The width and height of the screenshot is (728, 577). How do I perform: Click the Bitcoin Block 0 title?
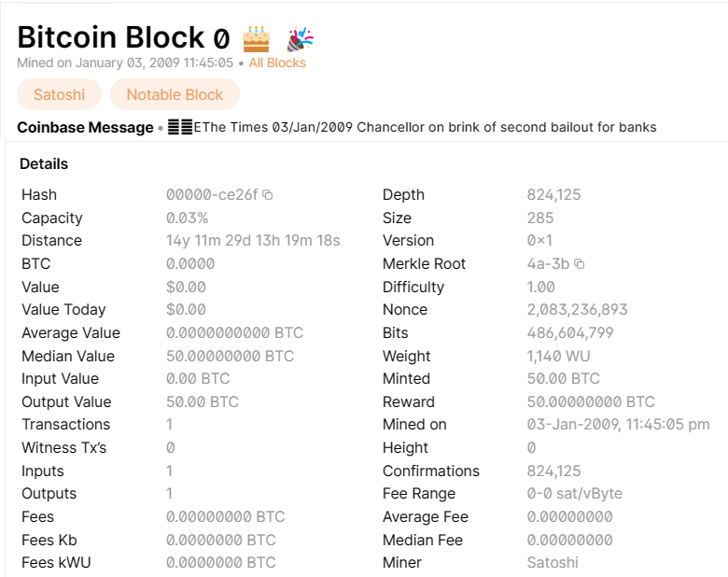[x=123, y=37]
